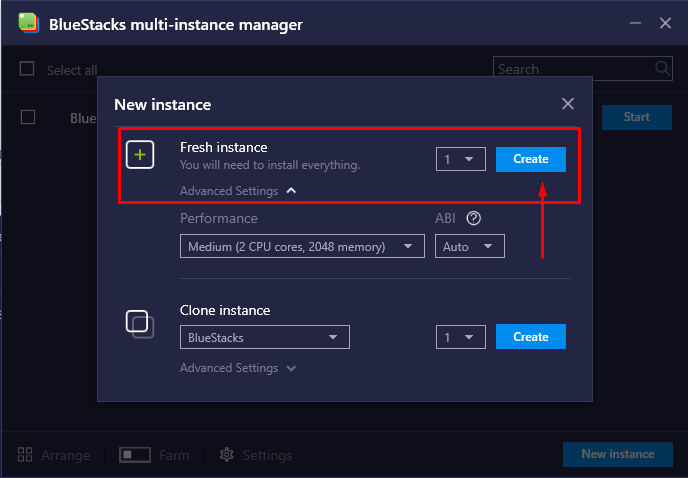Close the New instance dialog
This screenshot has height=478, width=688.
568,104
